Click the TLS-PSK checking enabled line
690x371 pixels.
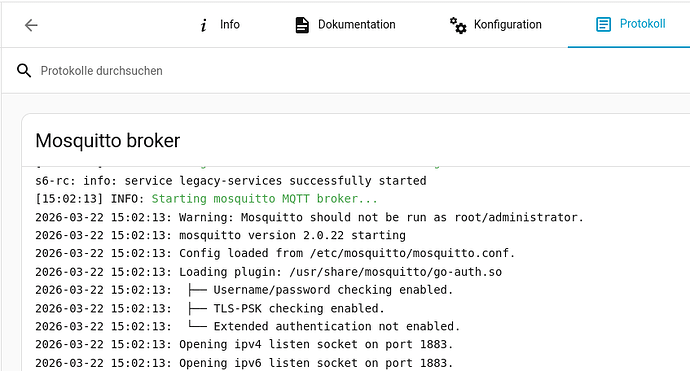point(210,309)
